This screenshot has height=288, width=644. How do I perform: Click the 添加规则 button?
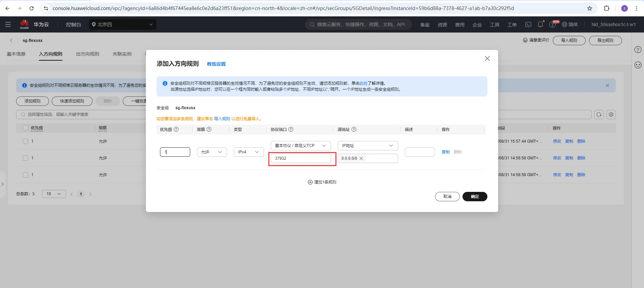pyautogui.click(x=33, y=101)
